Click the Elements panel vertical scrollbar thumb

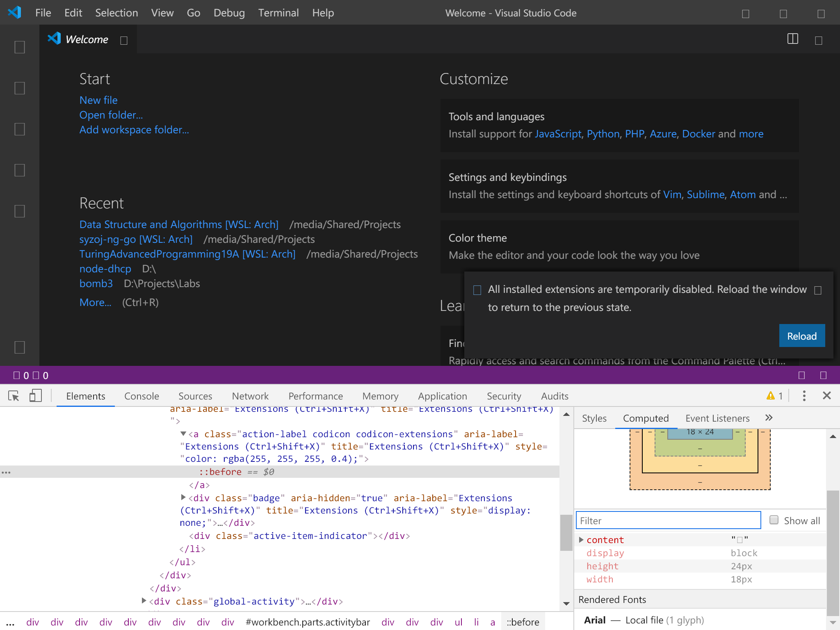pos(566,533)
